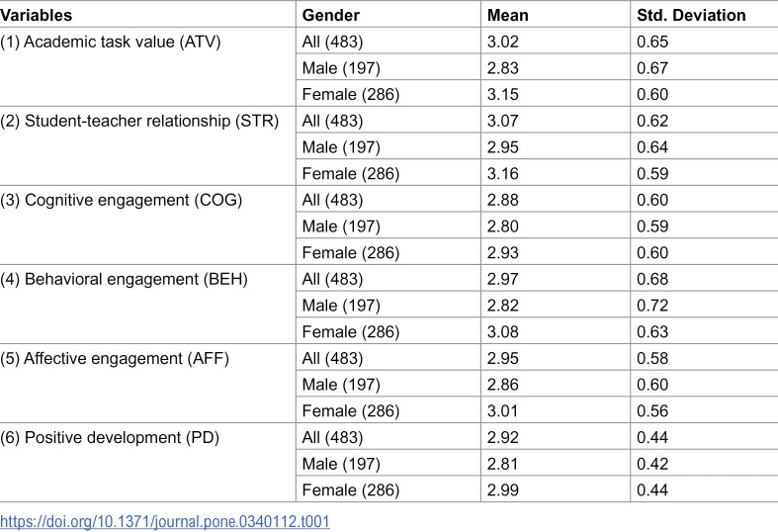Click the Variables column header

tap(37, 15)
